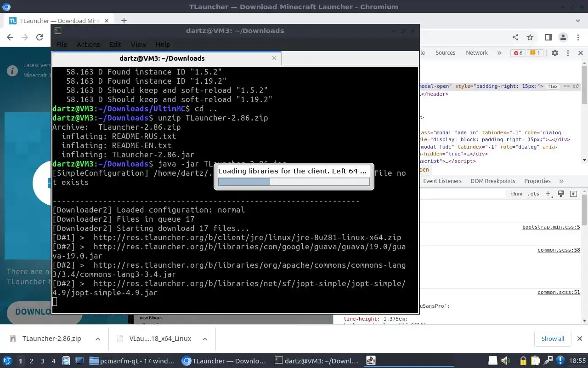This screenshot has width=588, height=368.
Task: Click the lock icon in system tray
Action: pyautogui.click(x=523, y=361)
